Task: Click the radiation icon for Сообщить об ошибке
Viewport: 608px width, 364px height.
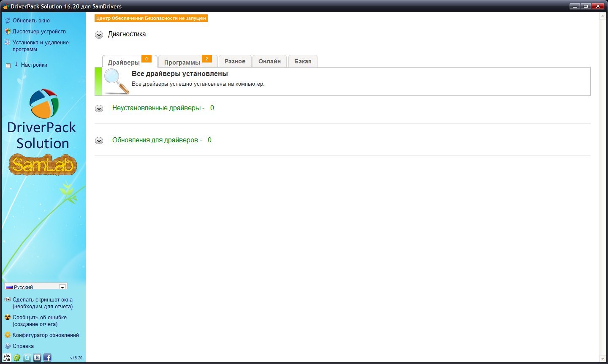Action: (x=8, y=318)
